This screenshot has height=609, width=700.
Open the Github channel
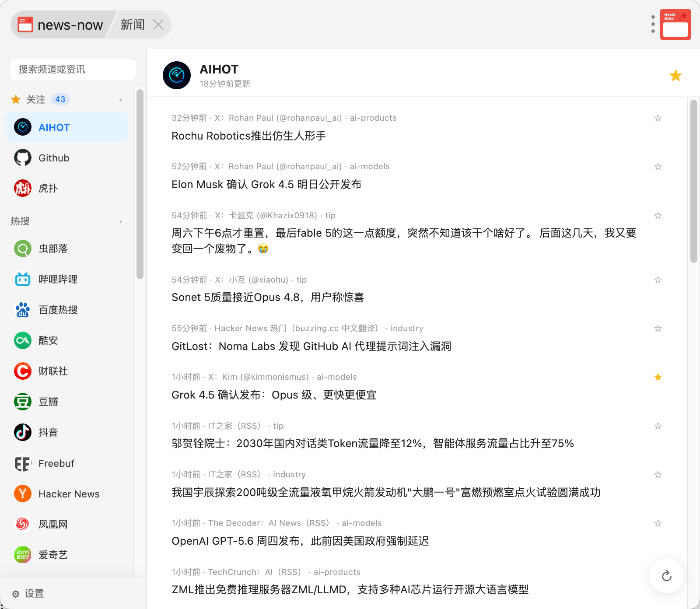click(x=66, y=158)
